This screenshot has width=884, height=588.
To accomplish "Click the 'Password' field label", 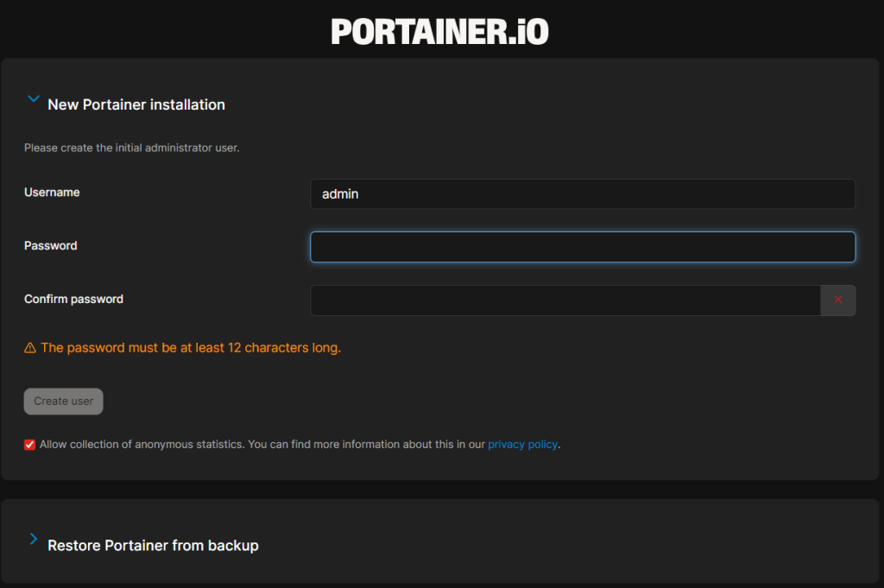I will (x=51, y=246).
